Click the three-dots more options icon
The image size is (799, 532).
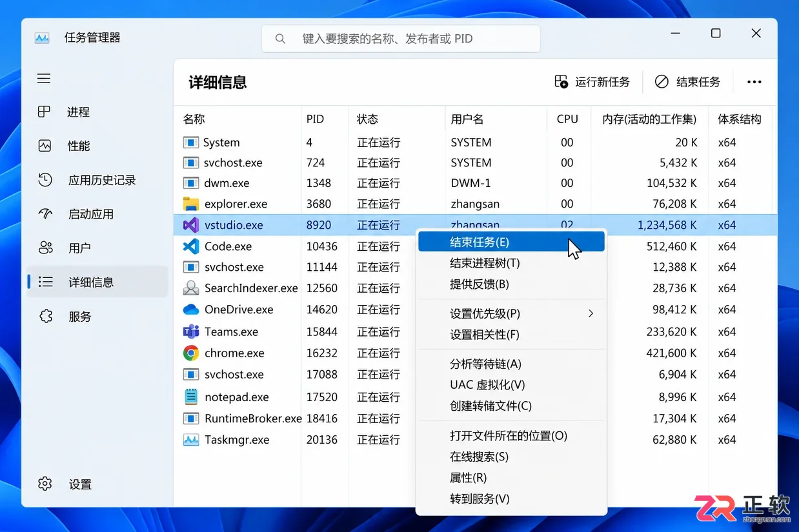point(754,82)
